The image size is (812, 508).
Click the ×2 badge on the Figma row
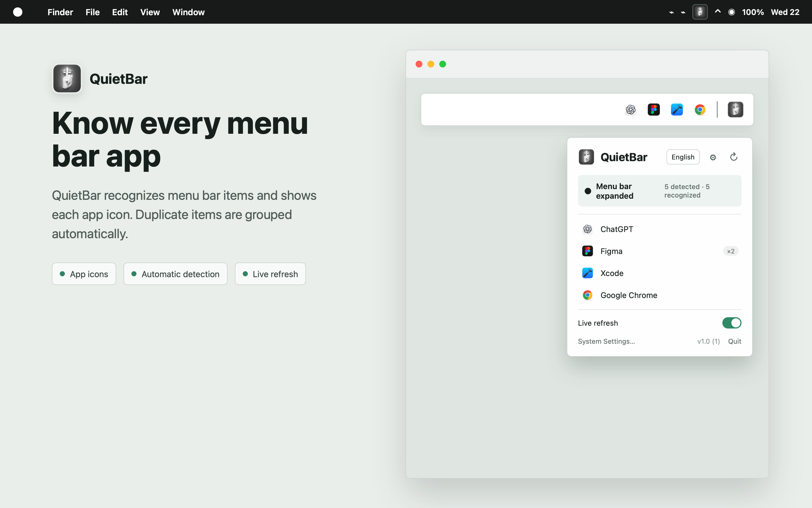click(731, 251)
